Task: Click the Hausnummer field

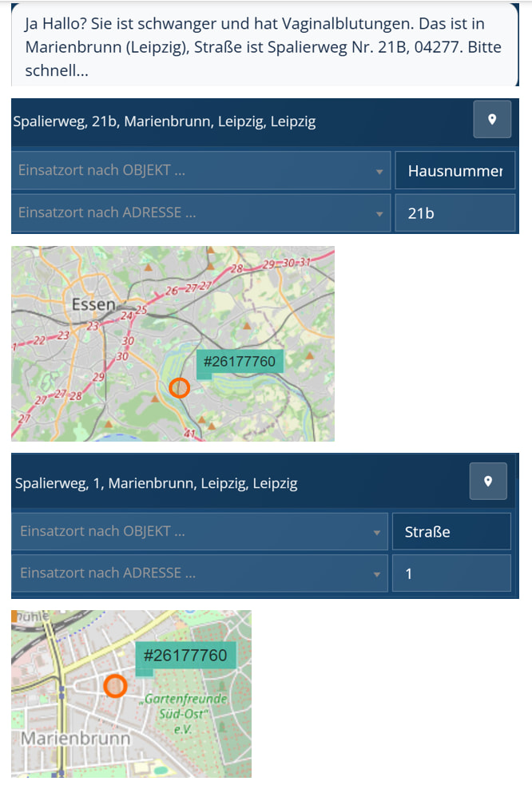Action: click(455, 170)
